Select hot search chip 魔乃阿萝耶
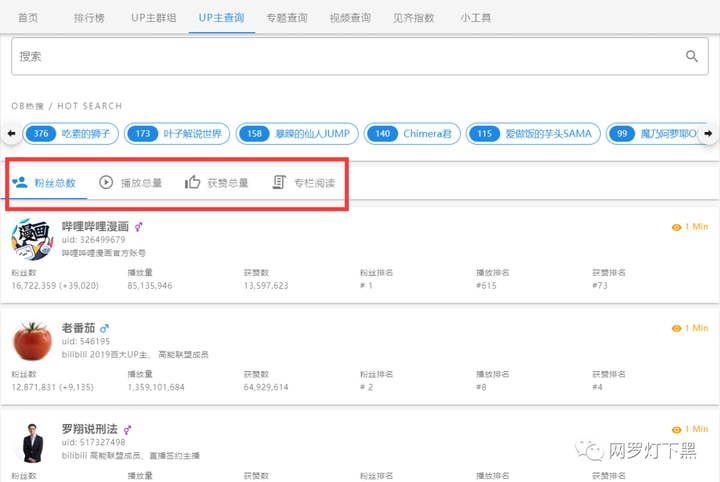This screenshot has width=720, height=482. pos(656,134)
